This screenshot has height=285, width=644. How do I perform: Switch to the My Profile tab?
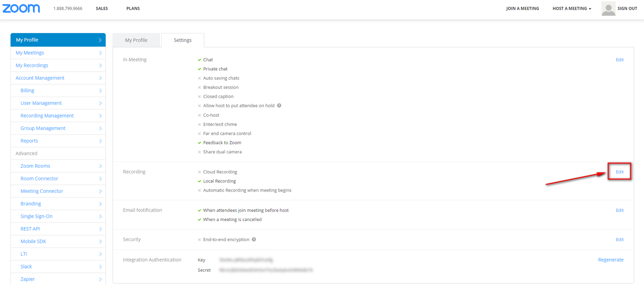click(x=136, y=40)
